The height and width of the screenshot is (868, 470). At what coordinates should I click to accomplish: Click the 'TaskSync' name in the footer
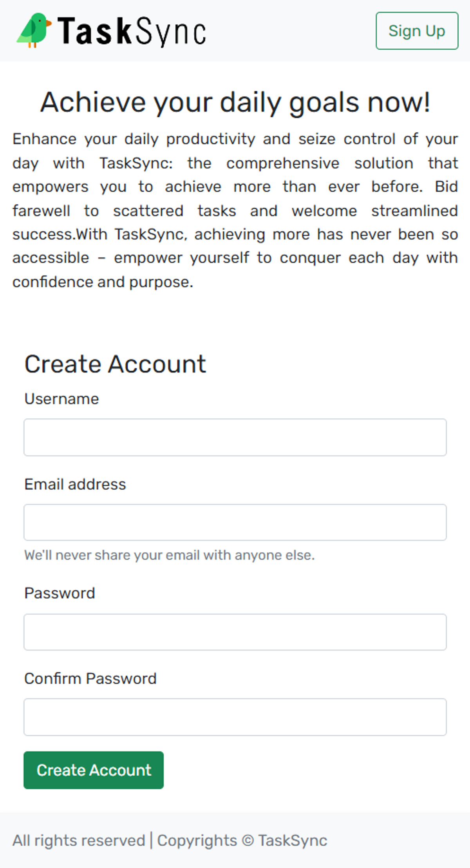[x=293, y=841]
